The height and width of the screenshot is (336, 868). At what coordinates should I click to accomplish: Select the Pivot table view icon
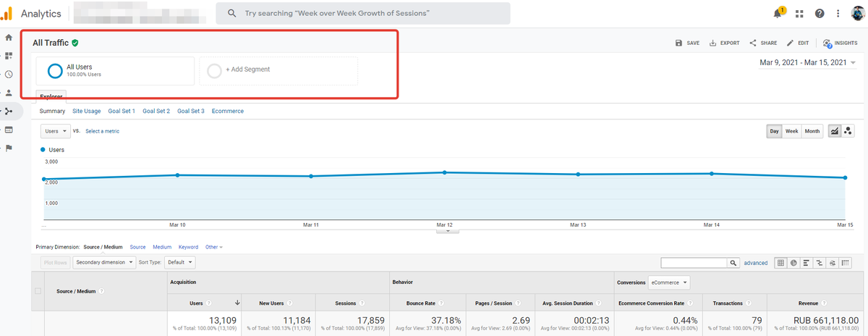pos(846,263)
